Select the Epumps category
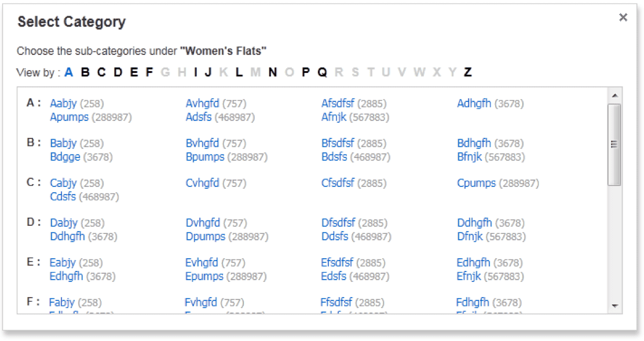This screenshot has width=644, height=341. click(x=204, y=276)
